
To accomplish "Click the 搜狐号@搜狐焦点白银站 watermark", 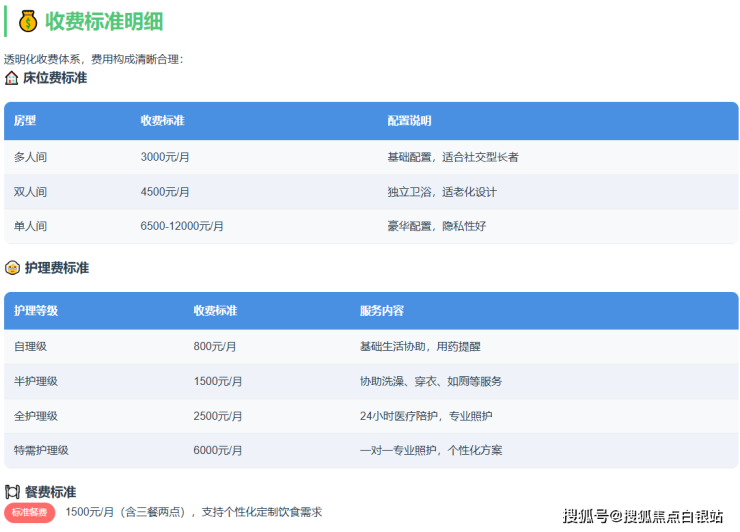I will coord(642,516).
